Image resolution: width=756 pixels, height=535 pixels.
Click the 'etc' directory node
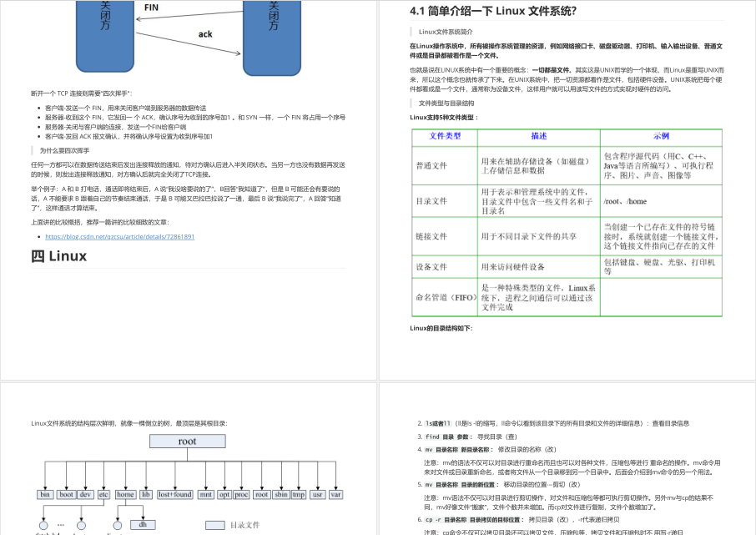pyautogui.click(x=103, y=494)
